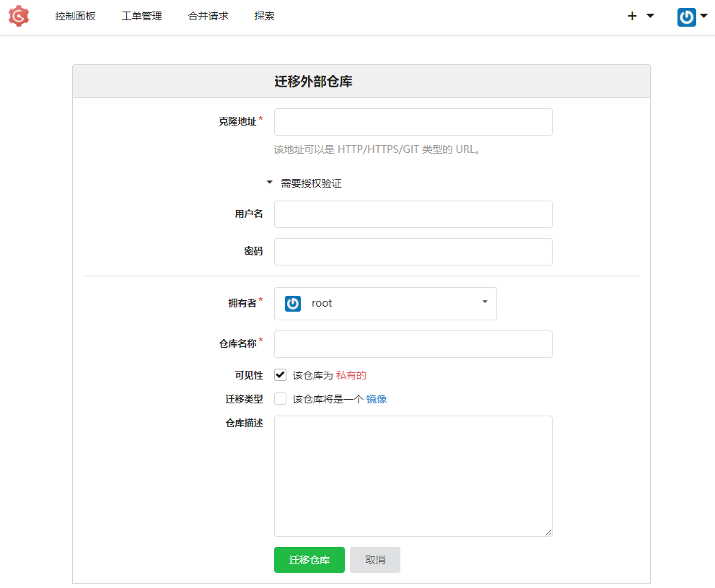This screenshot has height=588, width=715.
Task: Navigate to 探索 page
Action: [x=264, y=16]
